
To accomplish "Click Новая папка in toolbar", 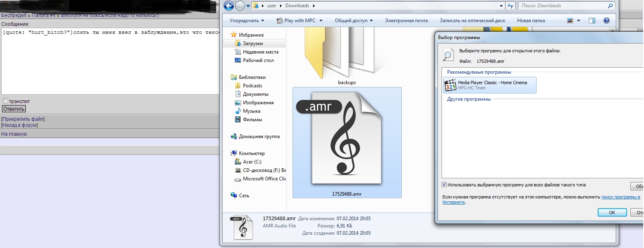I will pyautogui.click(x=530, y=21).
